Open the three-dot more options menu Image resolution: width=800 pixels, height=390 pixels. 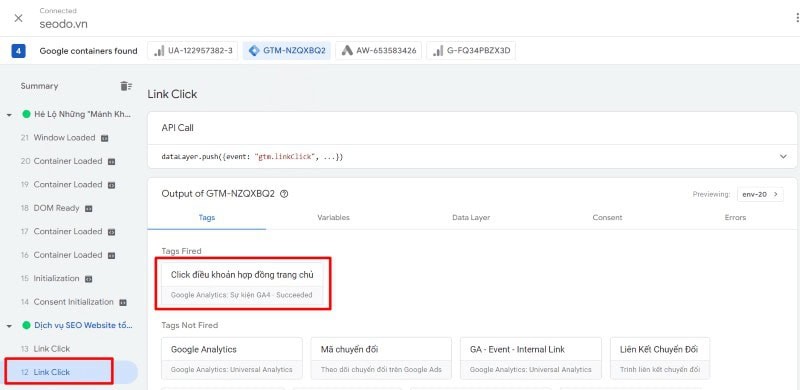pos(797,18)
